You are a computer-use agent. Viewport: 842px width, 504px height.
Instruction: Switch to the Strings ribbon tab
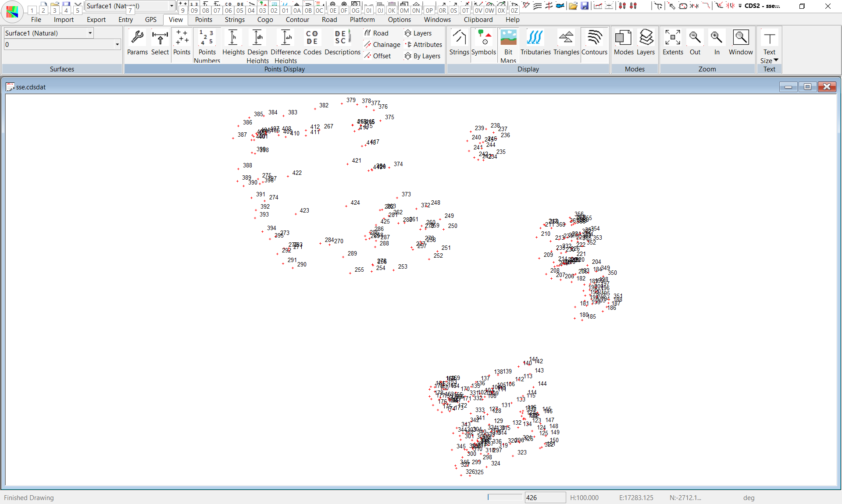pyautogui.click(x=235, y=20)
